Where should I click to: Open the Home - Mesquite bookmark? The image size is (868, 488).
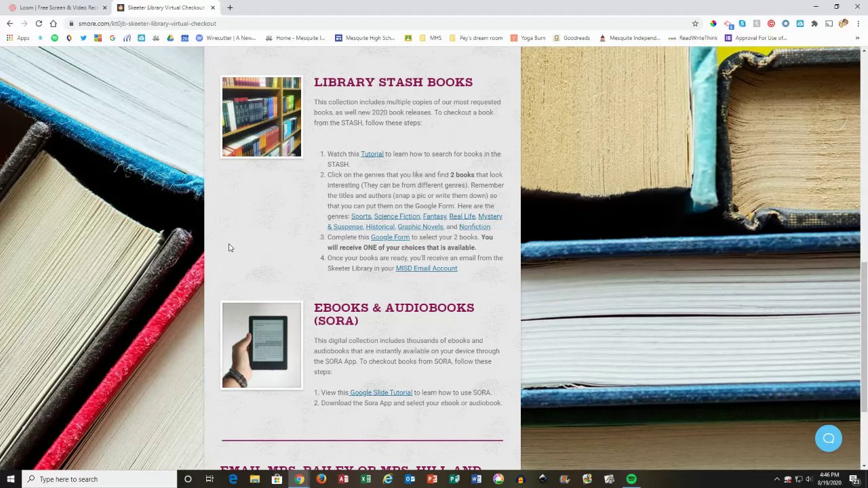tap(295, 38)
